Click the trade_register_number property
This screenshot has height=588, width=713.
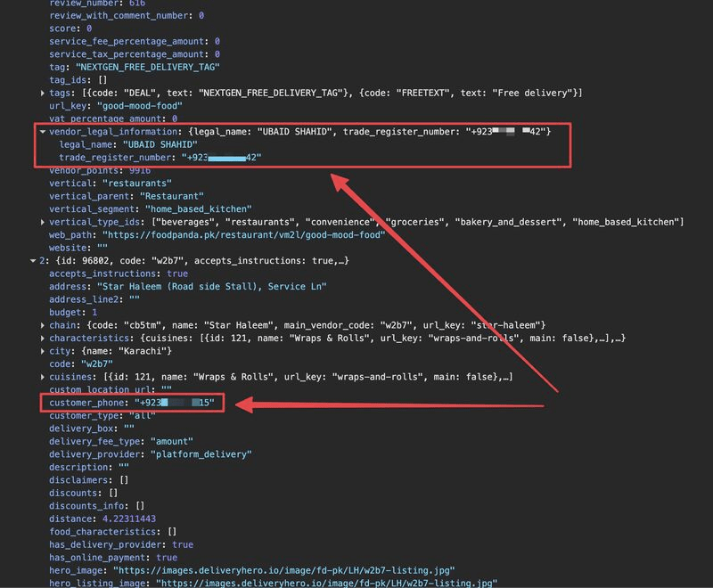tap(112, 156)
